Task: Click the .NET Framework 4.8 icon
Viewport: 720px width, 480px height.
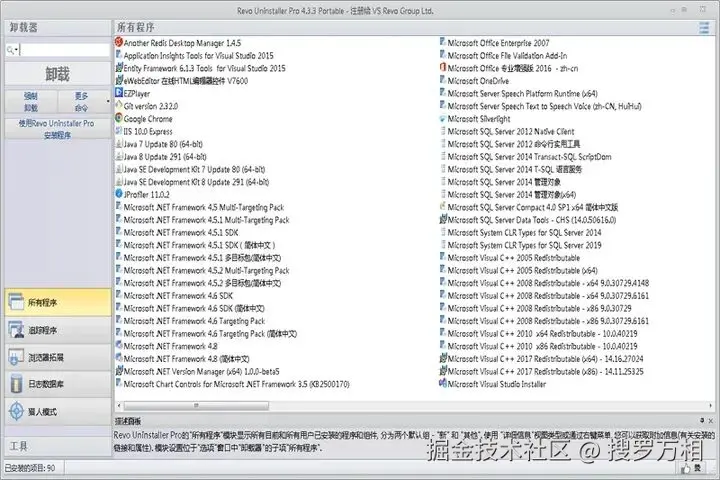Action: coord(119,345)
